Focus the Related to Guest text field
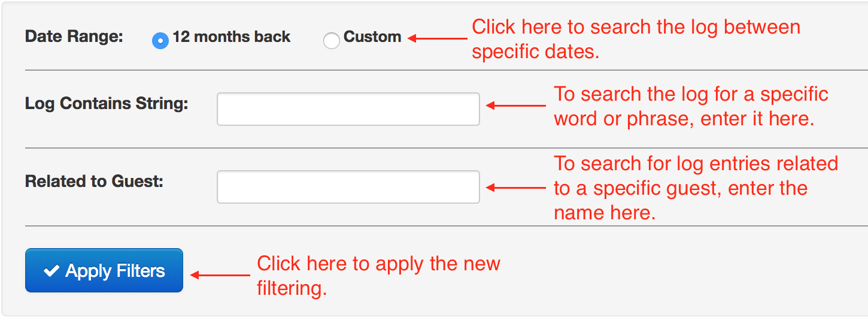The image size is (868, 326). point(348,187)
